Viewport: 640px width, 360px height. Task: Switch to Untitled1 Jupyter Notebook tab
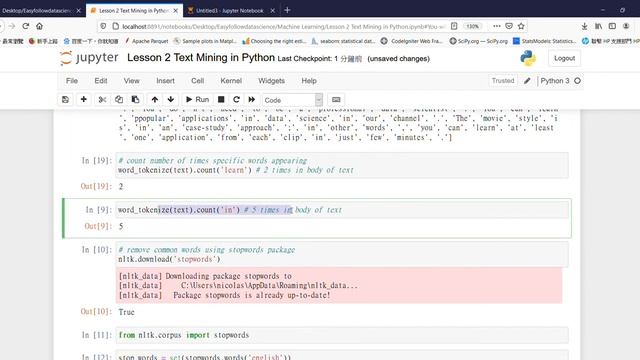(x=229, y=11)
